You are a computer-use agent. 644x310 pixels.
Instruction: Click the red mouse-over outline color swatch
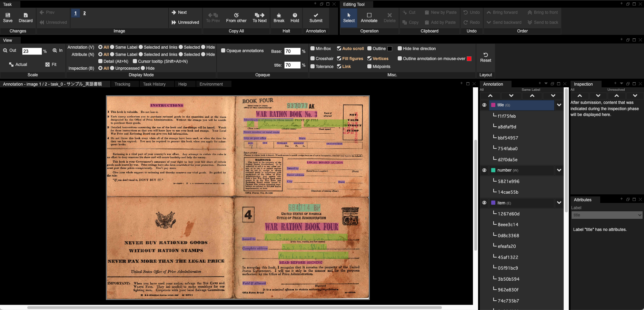coord(469,59)
